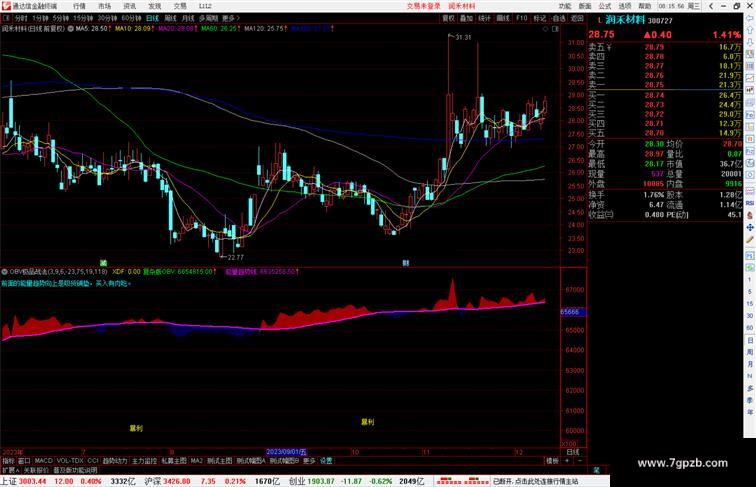The image size is (756, 487).
Task: Select the 日线 daily period
Action: coord(152,18)
